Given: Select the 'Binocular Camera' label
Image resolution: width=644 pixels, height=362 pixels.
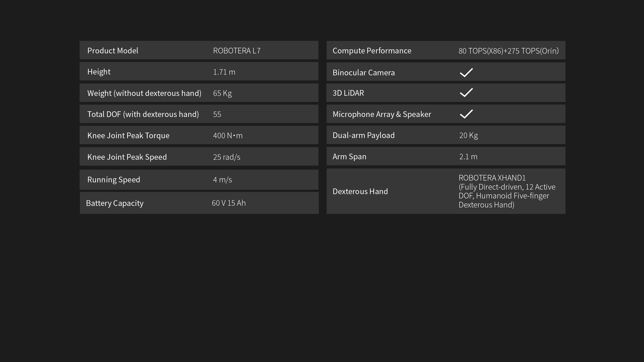Looking at the screenshot, I should [x=363, y=72].
